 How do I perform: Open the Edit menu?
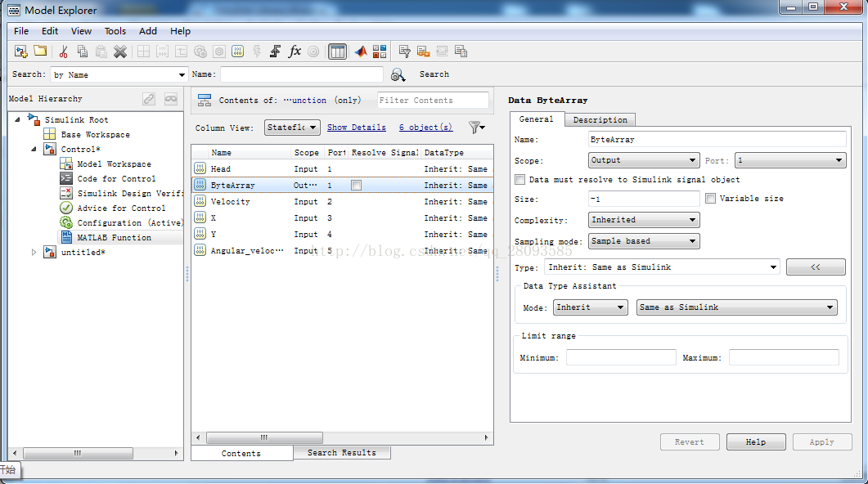(50, 31)
